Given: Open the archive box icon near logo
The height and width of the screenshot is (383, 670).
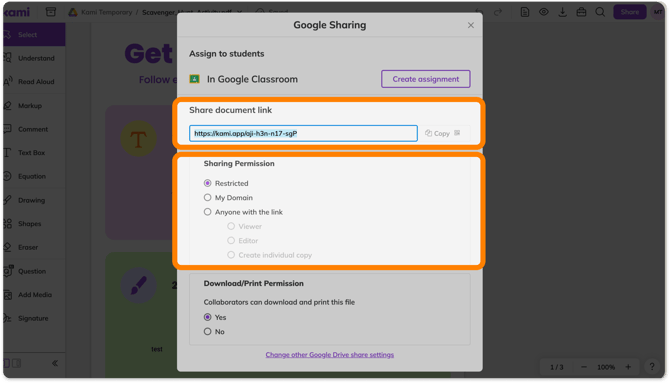Looking at the screenshot, I should (51, 12).
